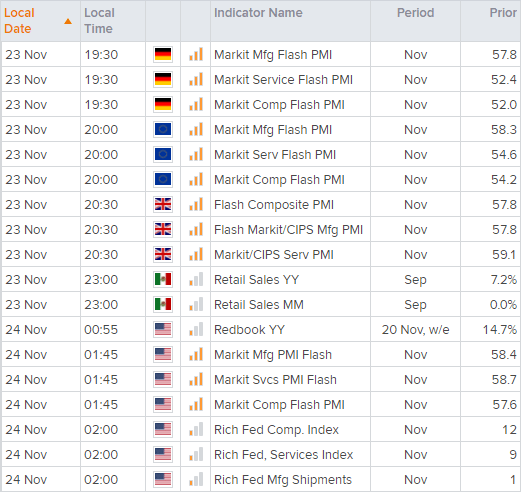Click the Mexico flag for Retail Sales YY
The height and width of the screenshot is (492, 521).
click(163, 279)
